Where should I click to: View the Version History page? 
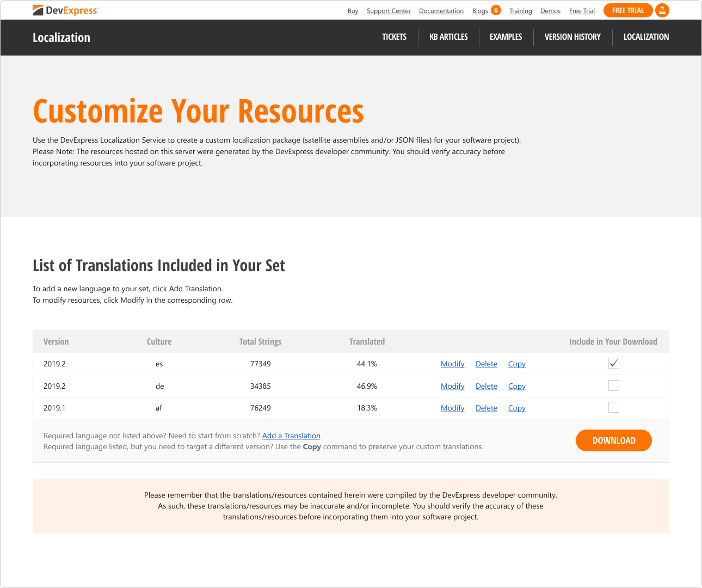[572, 37]
